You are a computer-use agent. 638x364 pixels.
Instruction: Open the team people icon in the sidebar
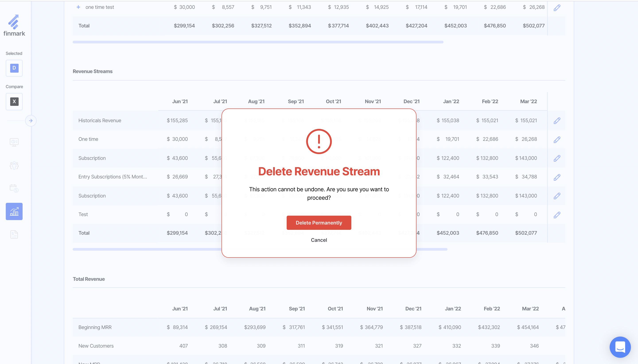point(14,165)
